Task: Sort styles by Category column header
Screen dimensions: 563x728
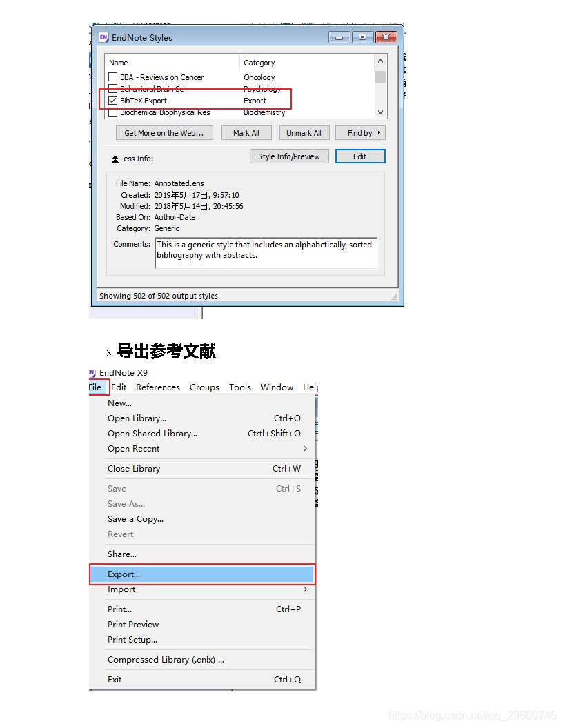Action: (x=259, y=63)
